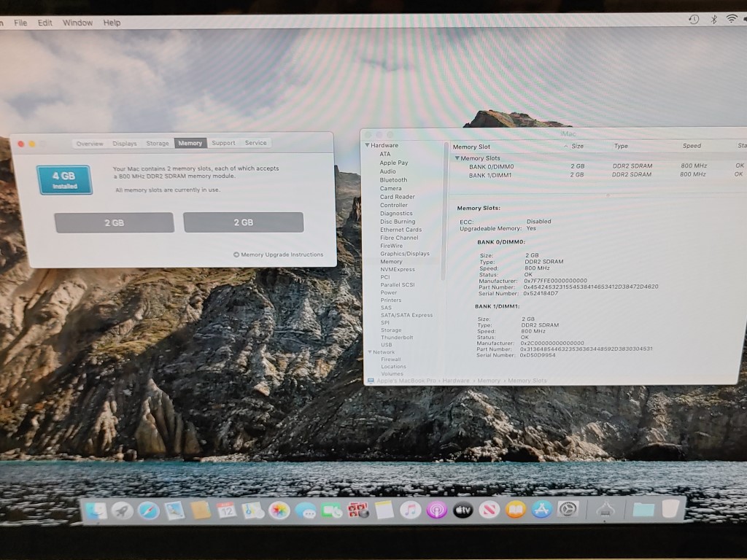
Task: Open Wi-Fi status menu in menu bar
Action: (x=731, y=18)
